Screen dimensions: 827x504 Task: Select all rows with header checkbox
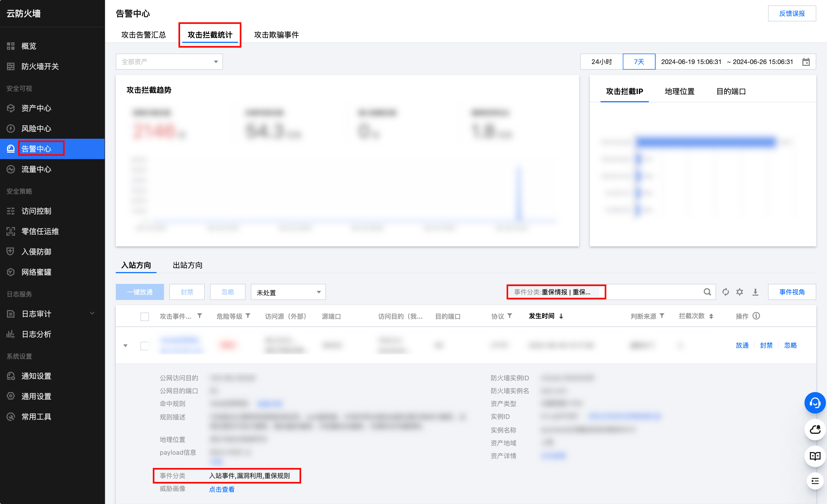tap(145, 317)
